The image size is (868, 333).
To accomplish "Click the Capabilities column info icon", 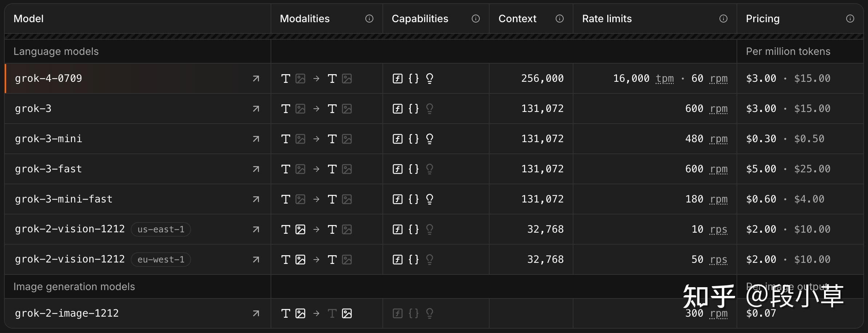I will tap(475, 19).
